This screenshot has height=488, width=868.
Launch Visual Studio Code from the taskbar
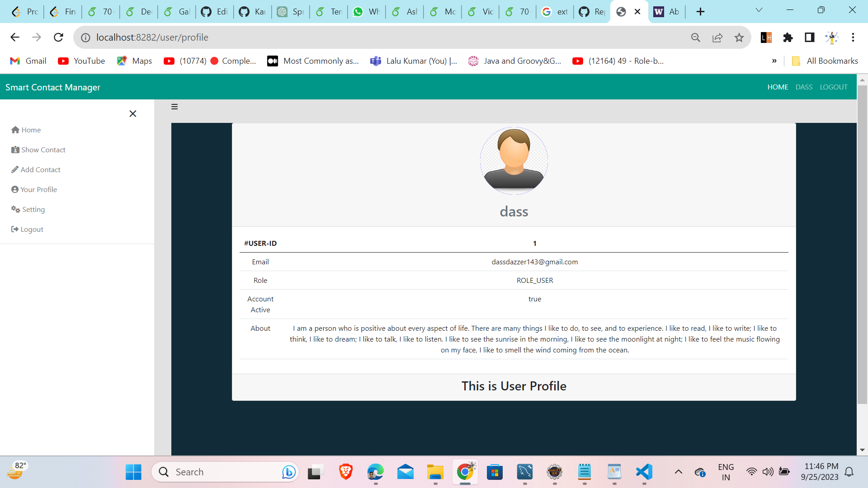(644, 472)
